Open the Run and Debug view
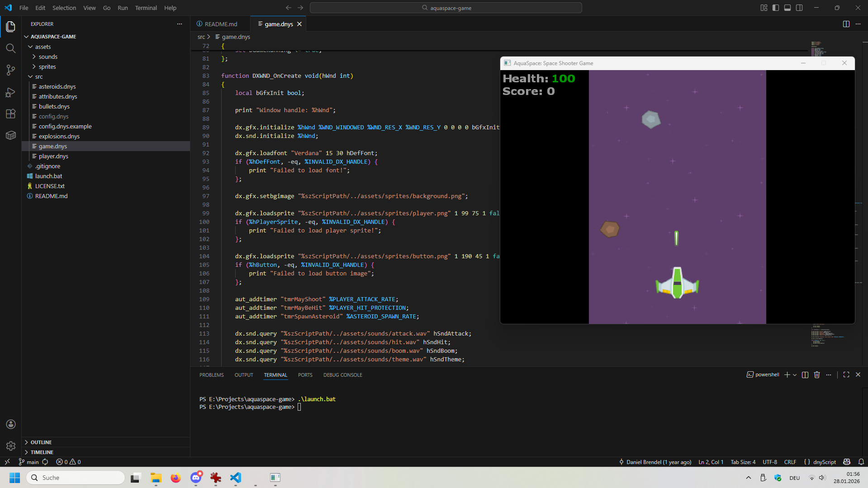 (x=11, y=92)
